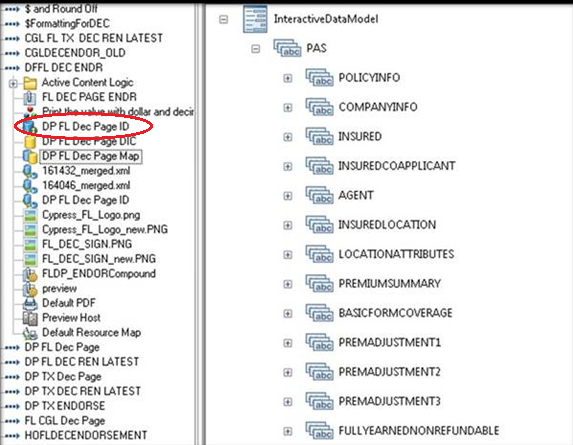Select BASICFORMCOVERAGE label in data model
The width and height of the screenshot is (573, 445).
(395, 313)
